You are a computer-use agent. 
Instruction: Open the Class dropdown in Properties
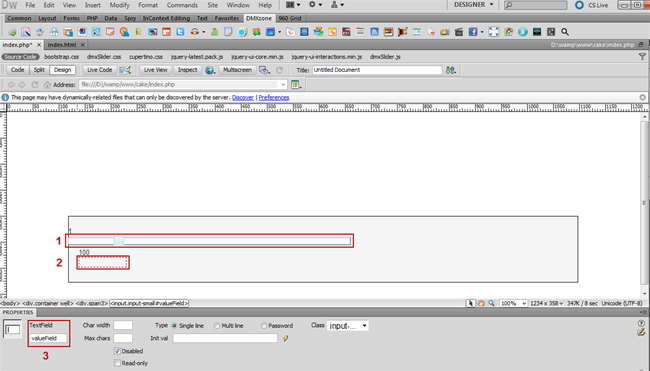[x=348, y=326]
